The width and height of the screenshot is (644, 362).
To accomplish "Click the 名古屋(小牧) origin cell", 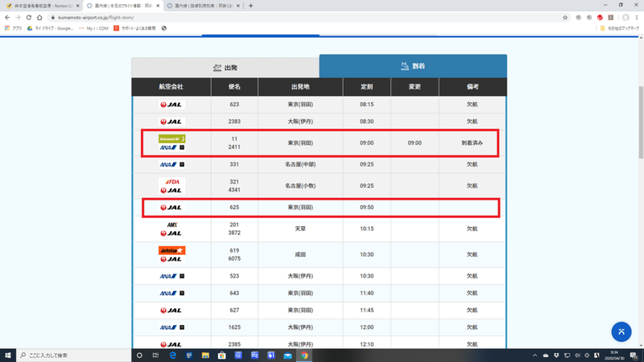I will point(300,186).
